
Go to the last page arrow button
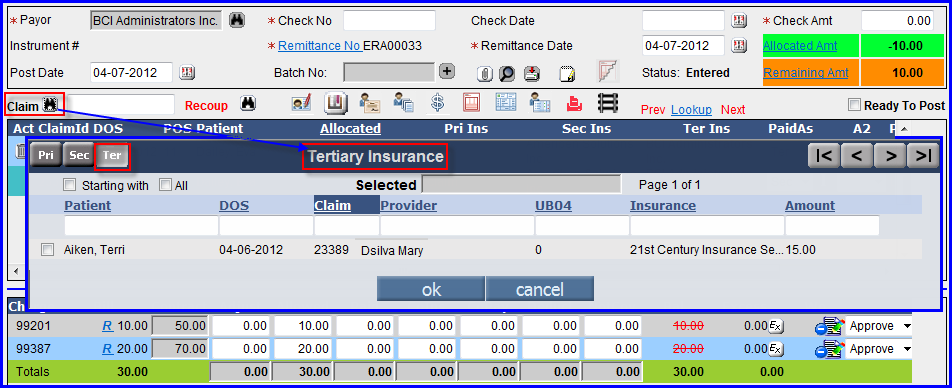point(923,156)
